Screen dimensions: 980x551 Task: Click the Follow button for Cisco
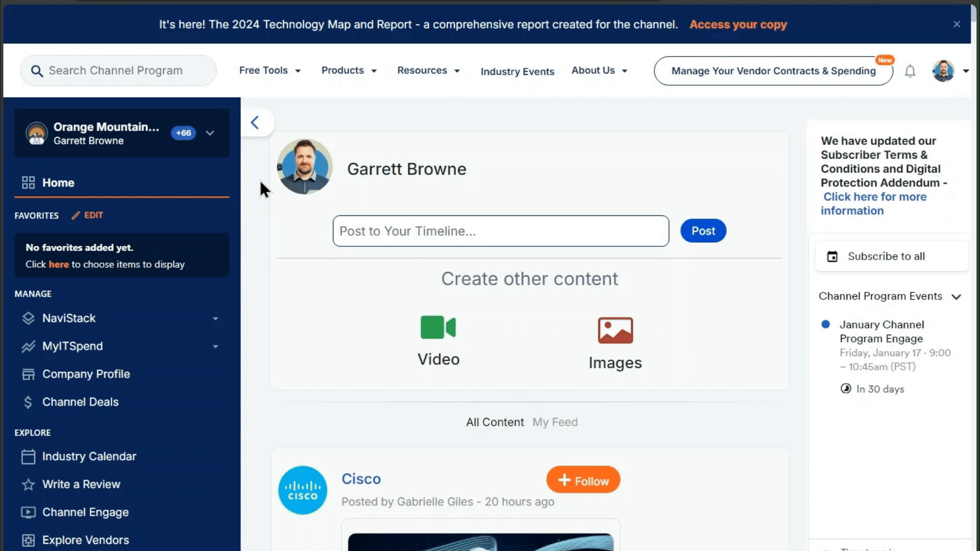point(583,480)
